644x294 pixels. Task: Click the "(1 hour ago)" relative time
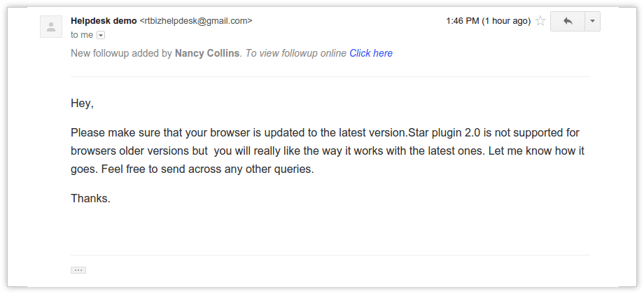506,21
